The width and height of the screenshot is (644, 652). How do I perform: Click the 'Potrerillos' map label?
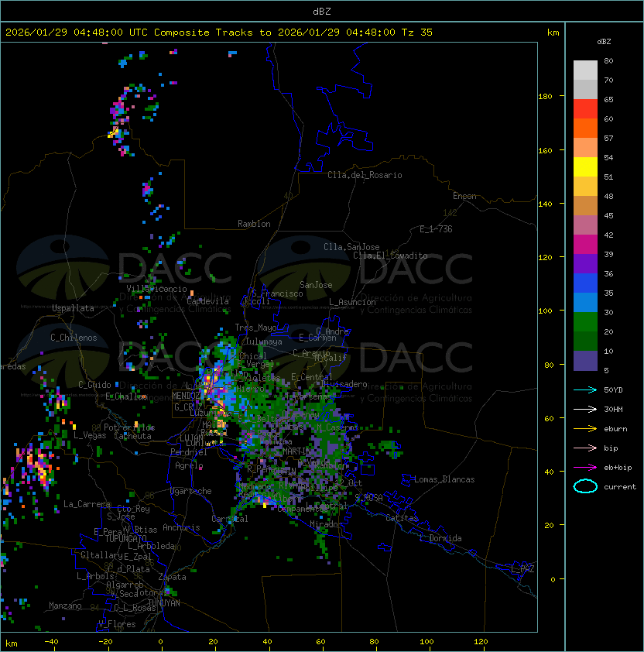pos(129,427)
